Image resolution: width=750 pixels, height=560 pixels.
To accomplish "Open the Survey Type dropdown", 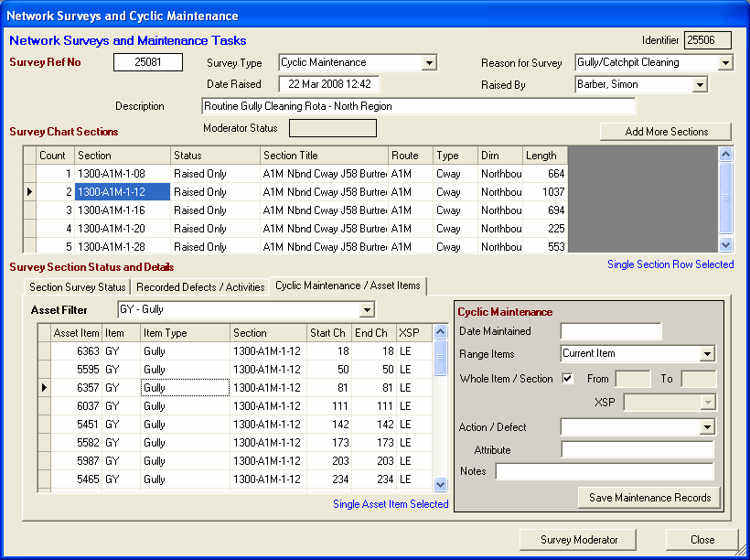I will (x=429, y=63).
